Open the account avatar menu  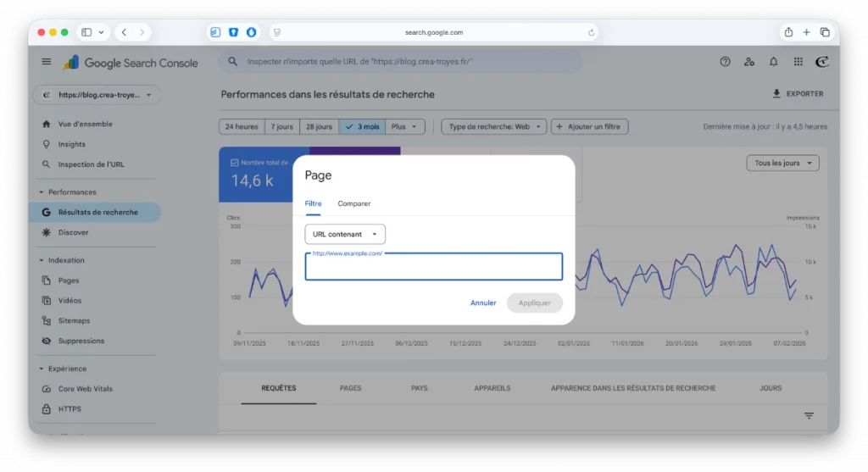point(822,62)
